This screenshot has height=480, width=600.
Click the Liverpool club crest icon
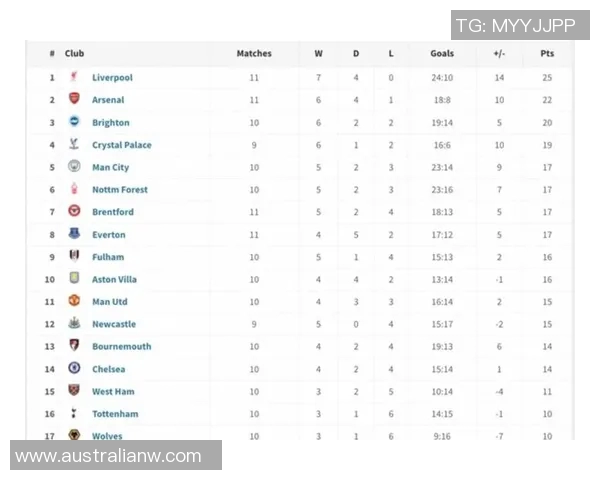coord(73,77)
